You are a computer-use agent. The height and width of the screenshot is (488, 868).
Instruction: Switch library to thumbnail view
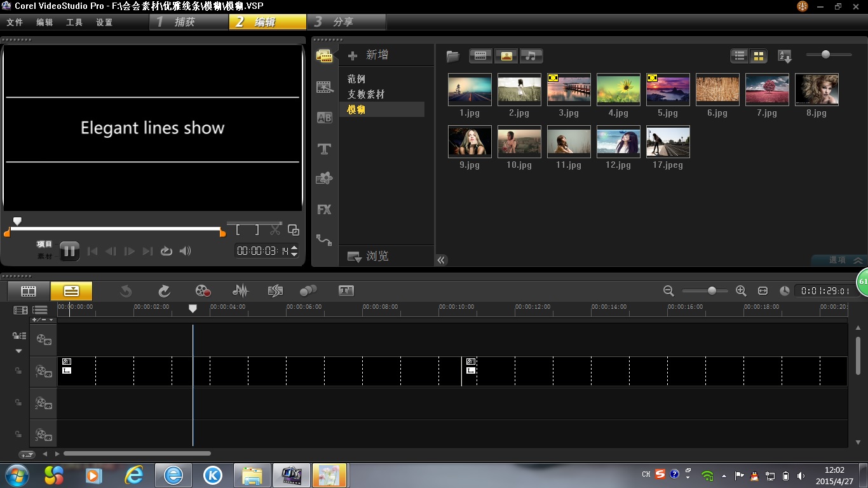(x=759, y=56)
